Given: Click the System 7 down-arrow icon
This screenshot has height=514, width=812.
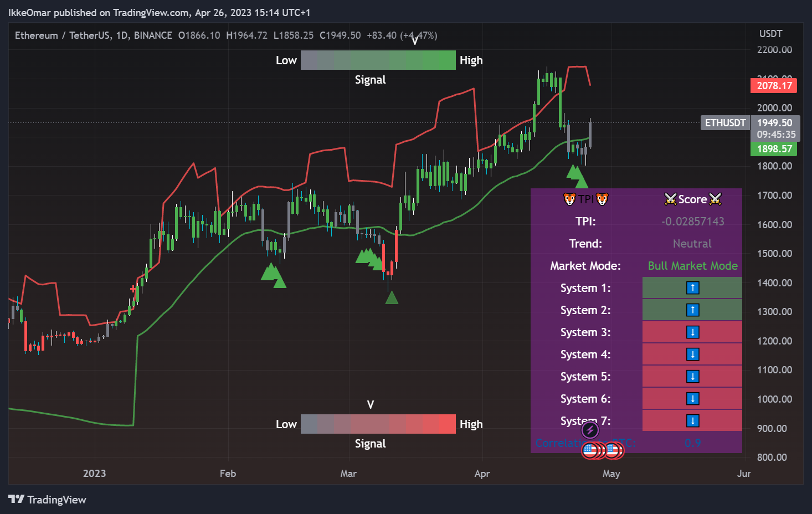Looking at the screenshot, I should click(692, 420).
